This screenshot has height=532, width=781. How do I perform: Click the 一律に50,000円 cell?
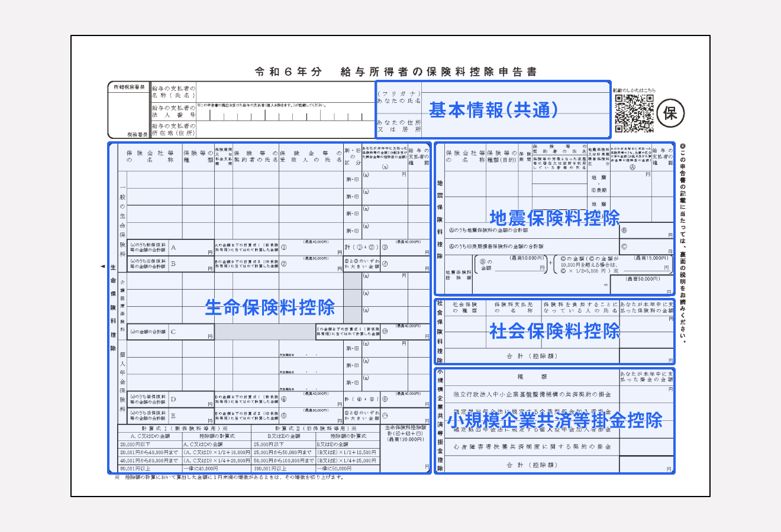click(347, 468)
